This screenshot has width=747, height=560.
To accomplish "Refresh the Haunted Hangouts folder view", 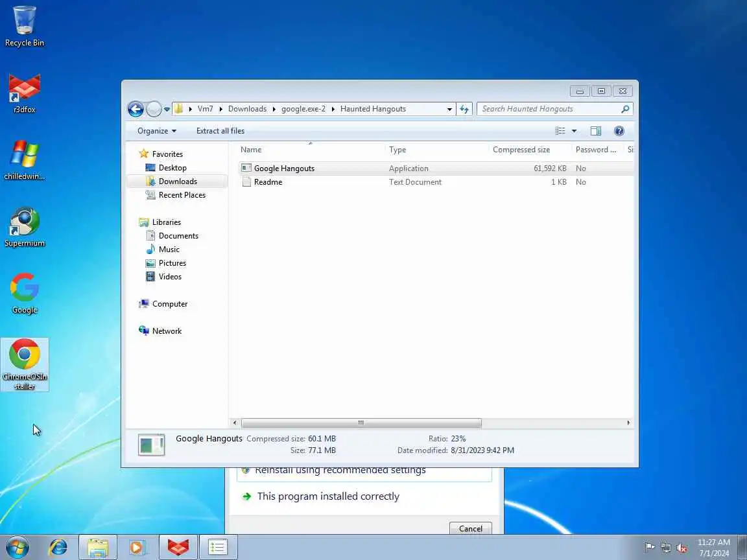I will pyautogui.click(x=464, y=109).
